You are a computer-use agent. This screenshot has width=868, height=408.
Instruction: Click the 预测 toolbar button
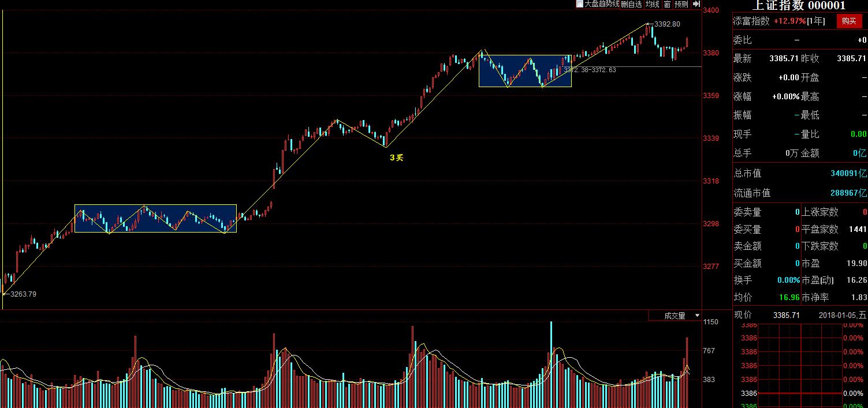point(681,4)
